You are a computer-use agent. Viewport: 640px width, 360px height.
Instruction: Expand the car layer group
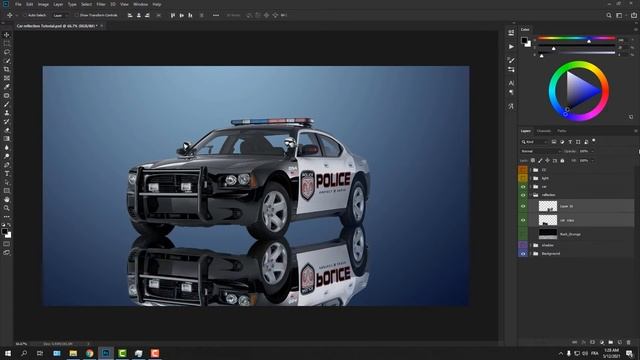click(531, 187)
